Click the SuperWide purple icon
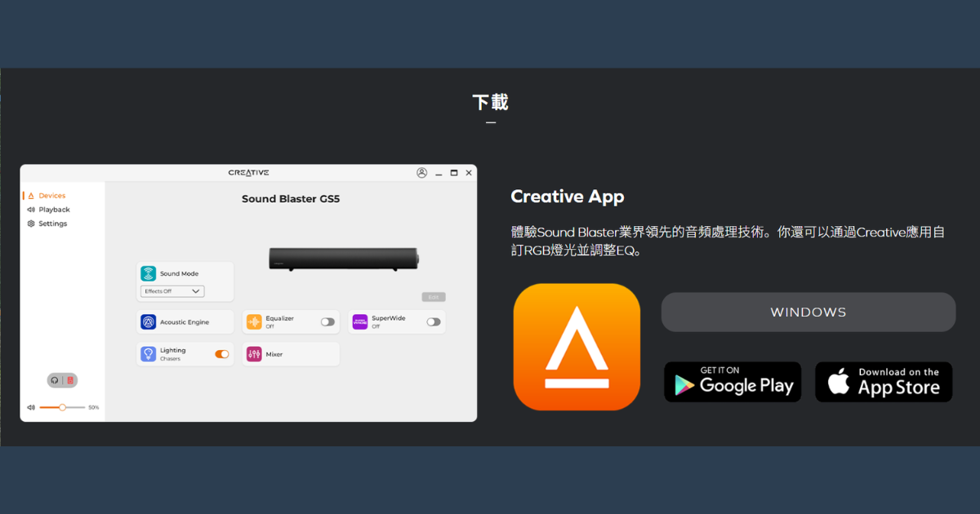This screenshot has height=514, width=980. [359, 321]
